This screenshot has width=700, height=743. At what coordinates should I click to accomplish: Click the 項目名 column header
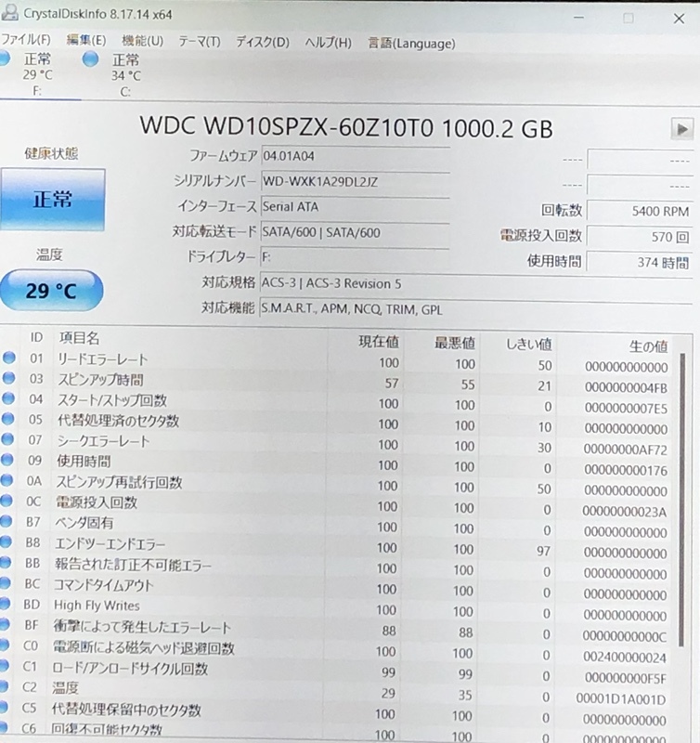click(79, 338)
